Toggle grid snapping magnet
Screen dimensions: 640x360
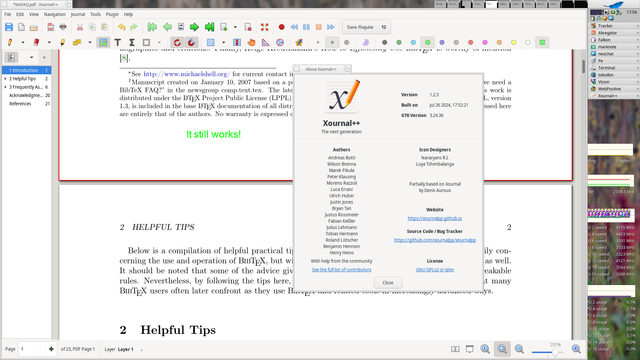pos(191,42)
